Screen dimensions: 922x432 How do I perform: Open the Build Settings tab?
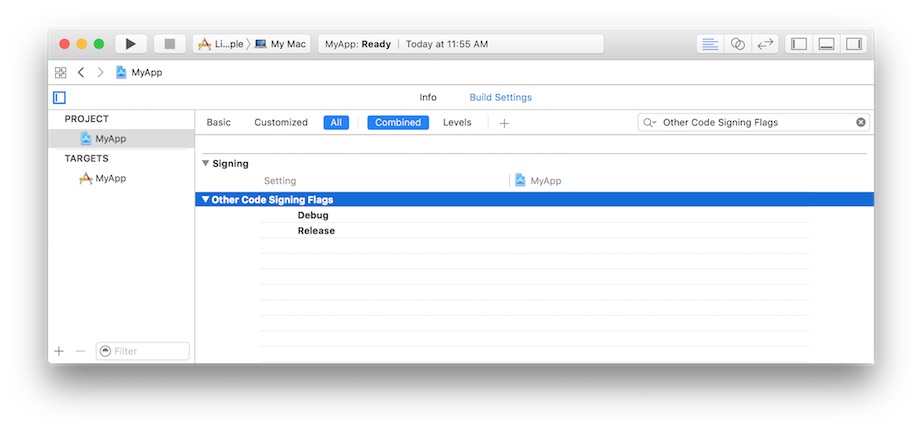coord(500,98)
